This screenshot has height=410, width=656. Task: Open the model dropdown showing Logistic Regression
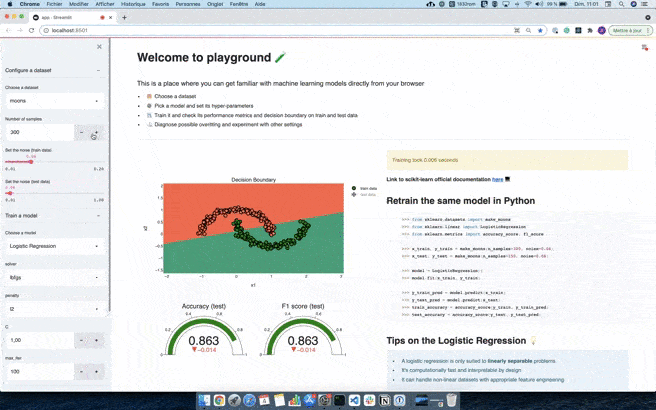point(54,246)
